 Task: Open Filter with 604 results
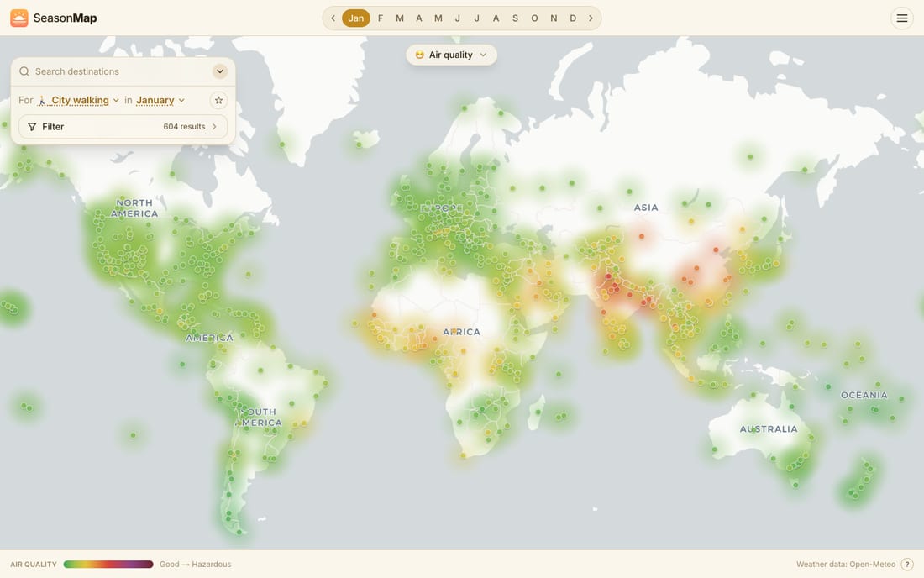(123, 127)
